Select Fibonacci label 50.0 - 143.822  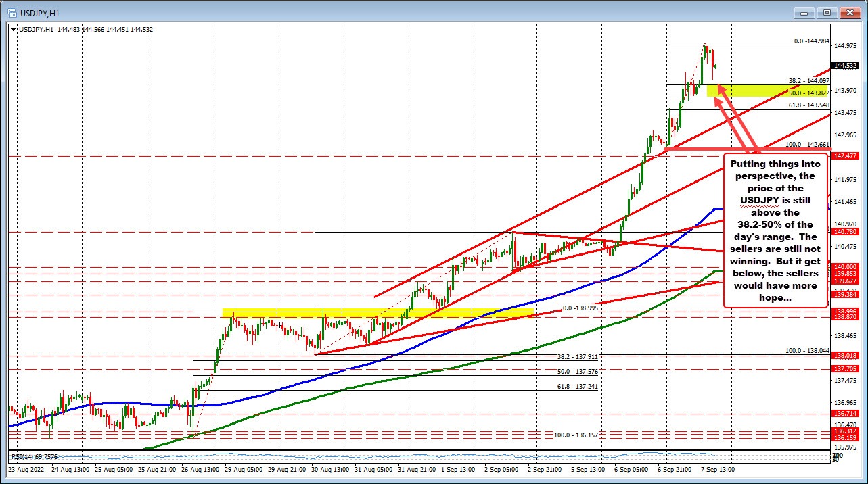click(x=809, y=93)
